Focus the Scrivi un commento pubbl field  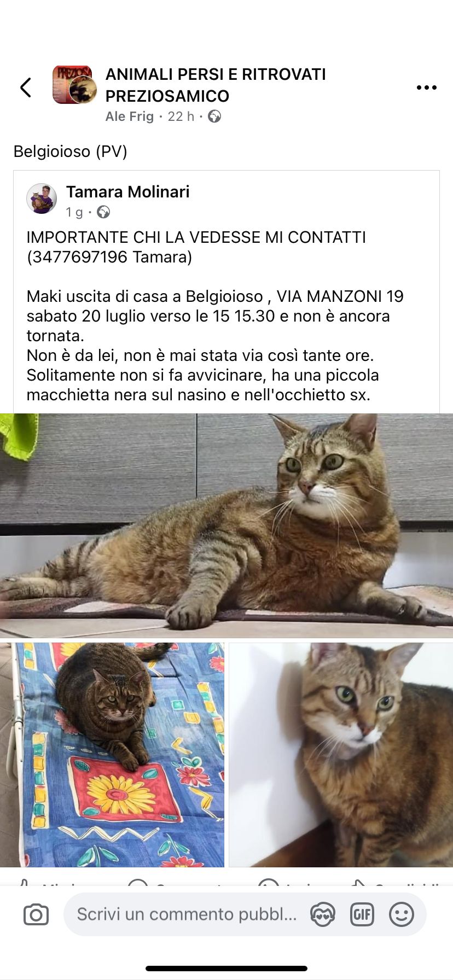(x=187, y=914)
